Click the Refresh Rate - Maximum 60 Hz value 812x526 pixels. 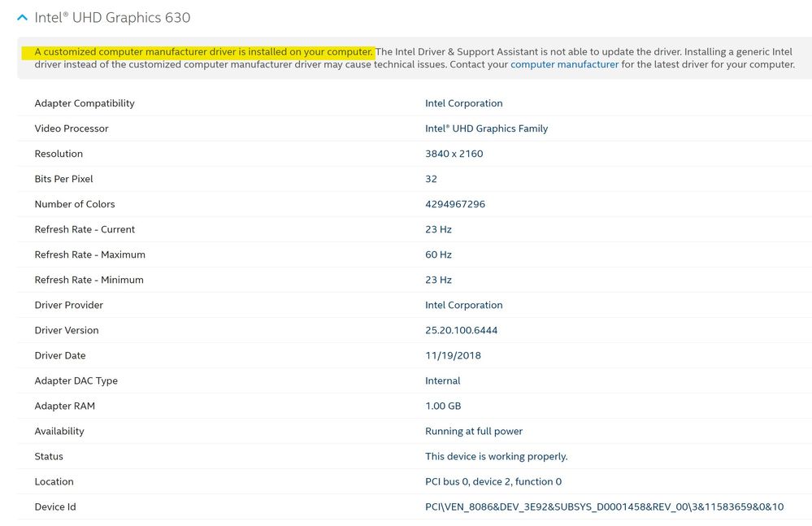tap(439, 254)
